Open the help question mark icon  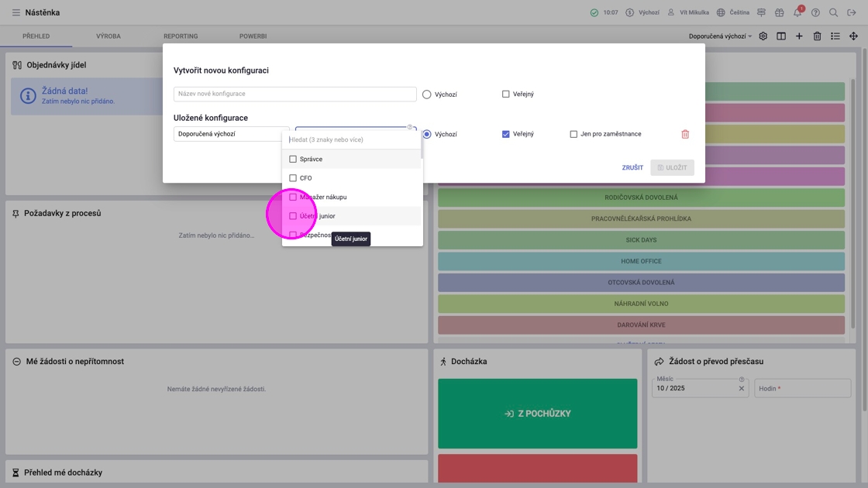coord(815,12)
